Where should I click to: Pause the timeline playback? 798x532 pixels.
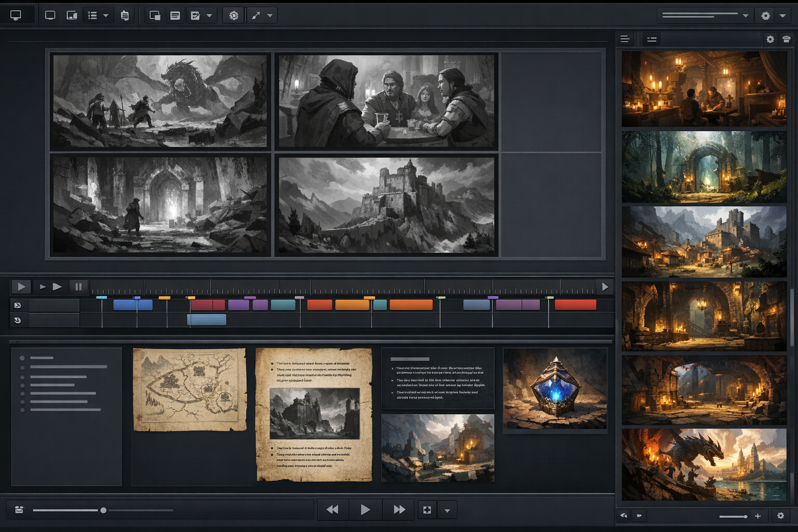pyautogui.click(x=78, y=286)
